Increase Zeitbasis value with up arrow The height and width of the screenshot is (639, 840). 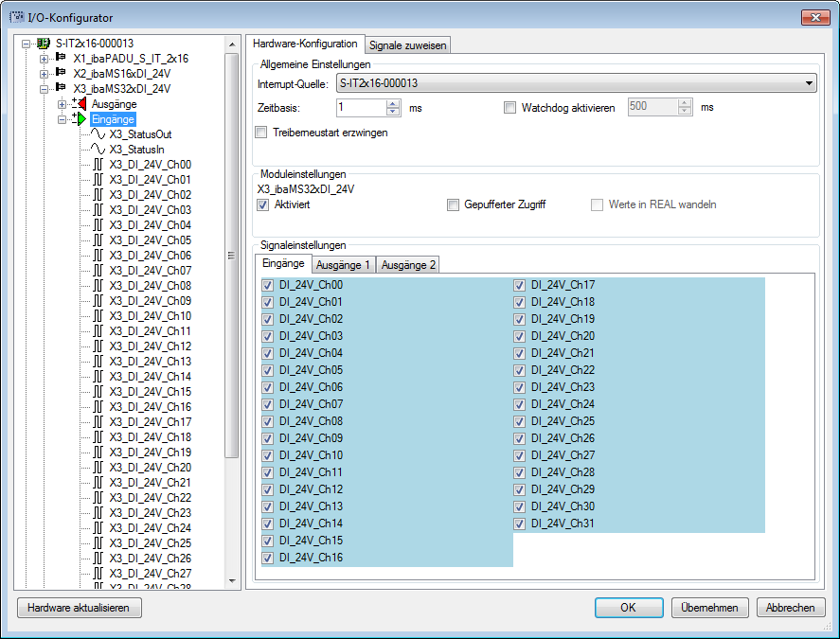point(394,103)
